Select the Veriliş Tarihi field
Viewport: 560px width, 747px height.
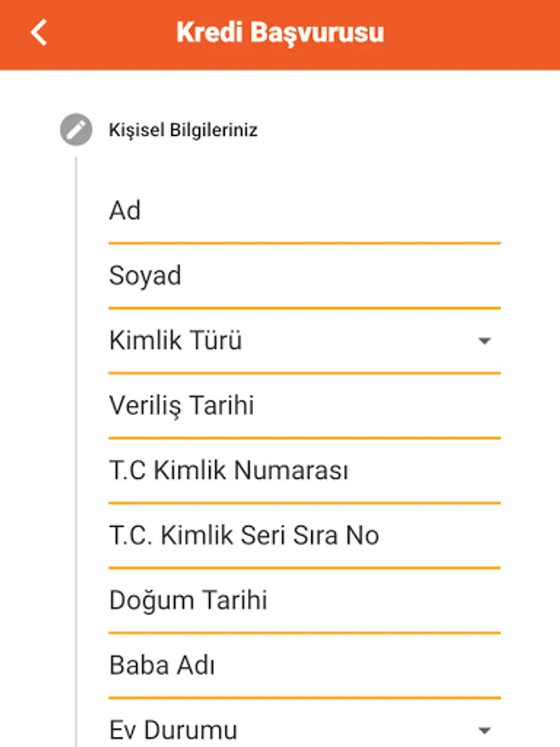click(x=304, y=406)
